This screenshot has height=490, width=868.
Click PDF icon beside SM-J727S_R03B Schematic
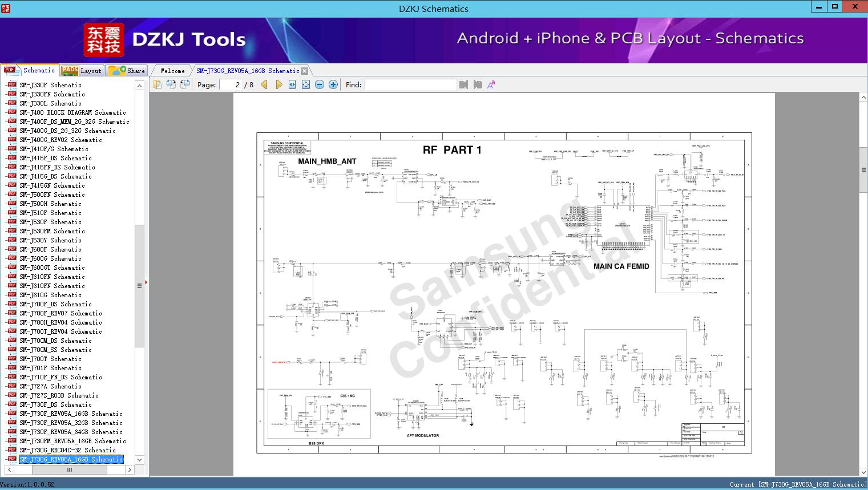12,395
